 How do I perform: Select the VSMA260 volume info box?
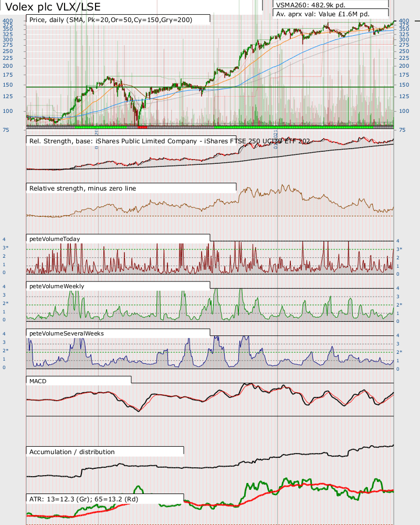point(331,4)
